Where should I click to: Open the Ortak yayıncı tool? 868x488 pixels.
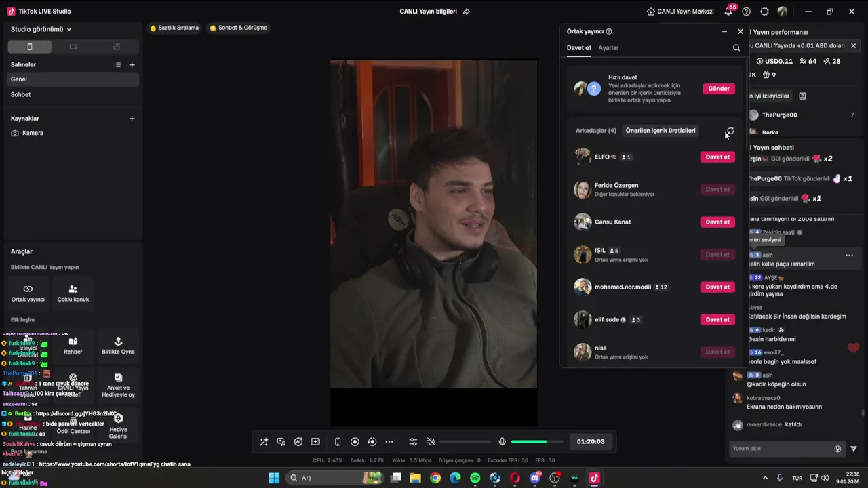point(28,293)
